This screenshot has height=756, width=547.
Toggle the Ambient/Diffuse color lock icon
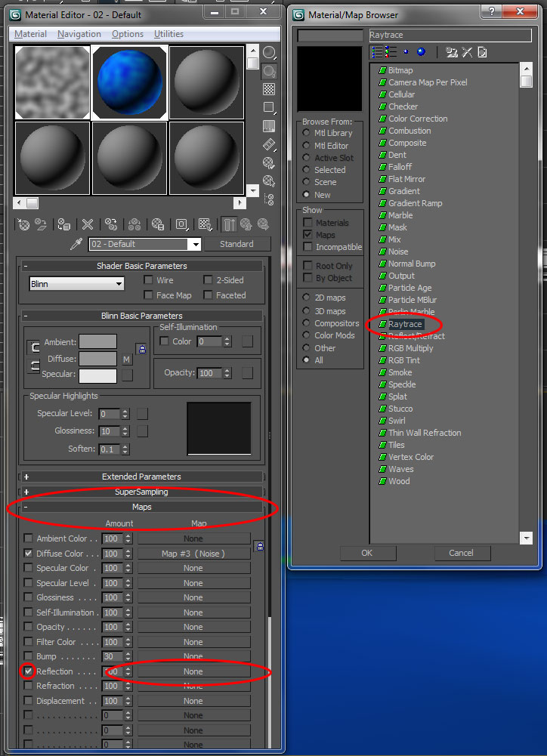click(x=142, y=349)
